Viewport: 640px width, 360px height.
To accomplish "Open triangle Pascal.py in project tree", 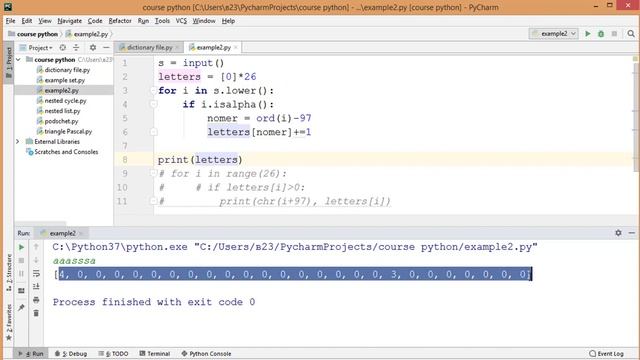I will coord(68,131).
